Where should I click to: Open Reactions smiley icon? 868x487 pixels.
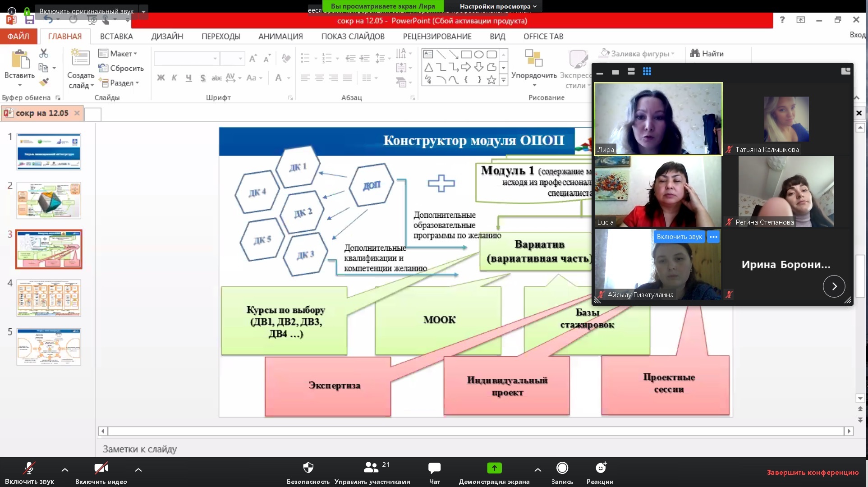tap(600, 468)
